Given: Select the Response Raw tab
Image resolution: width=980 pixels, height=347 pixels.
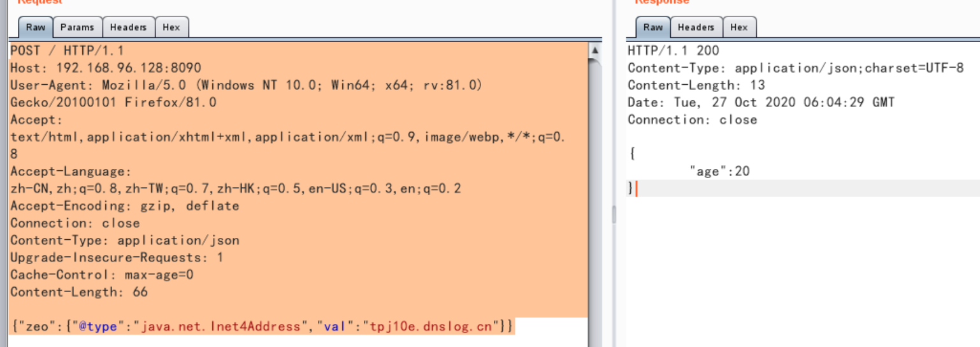Looking at the screenshot, I should pyautogui.click(x=652, y=27).
